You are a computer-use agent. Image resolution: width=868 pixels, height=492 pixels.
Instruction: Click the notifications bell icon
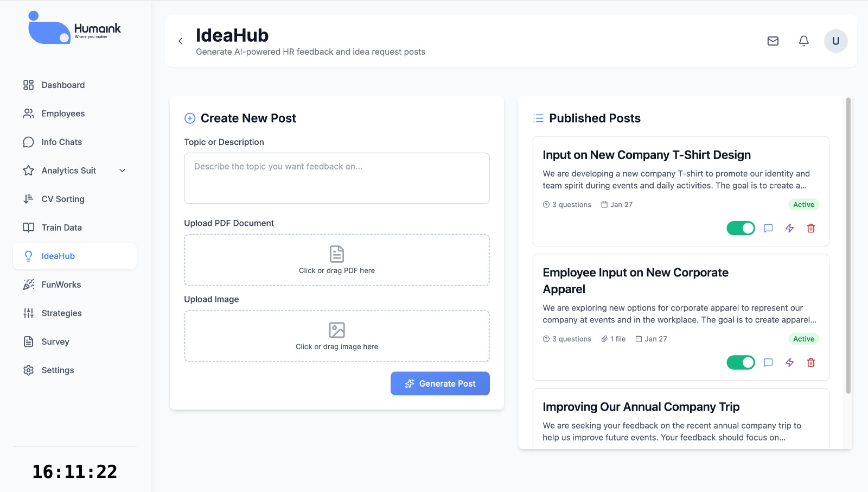[803, 41]
